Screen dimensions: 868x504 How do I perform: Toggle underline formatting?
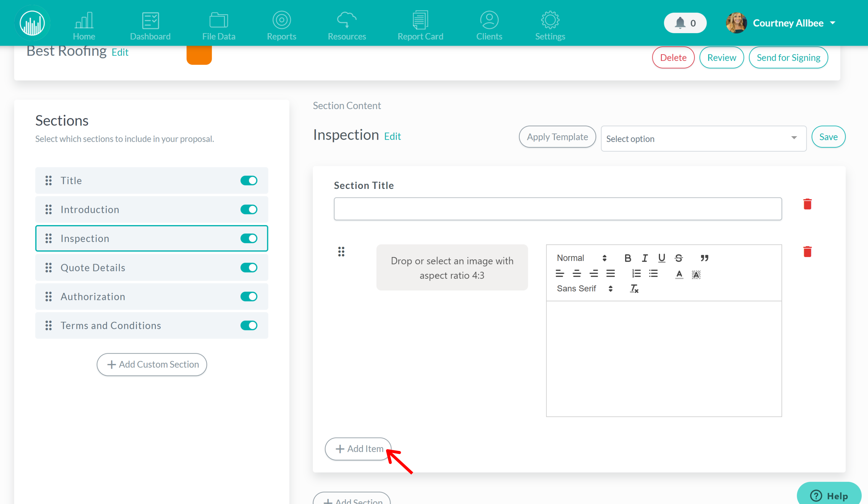(x=661, y=258)
